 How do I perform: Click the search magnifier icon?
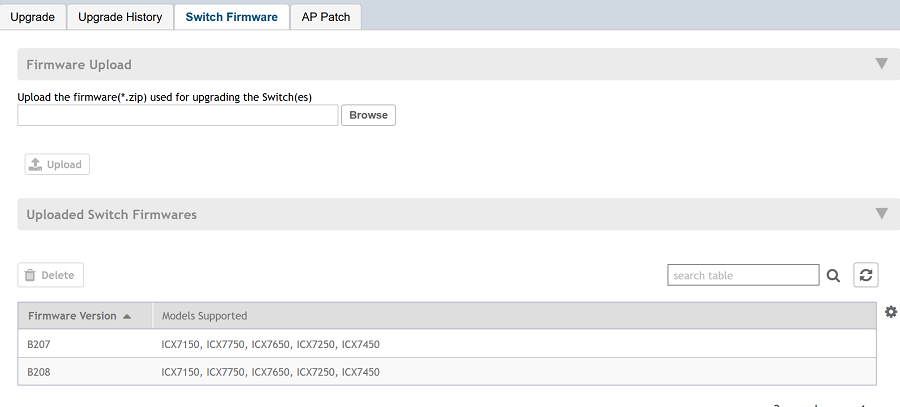click(x=833, y=276)
